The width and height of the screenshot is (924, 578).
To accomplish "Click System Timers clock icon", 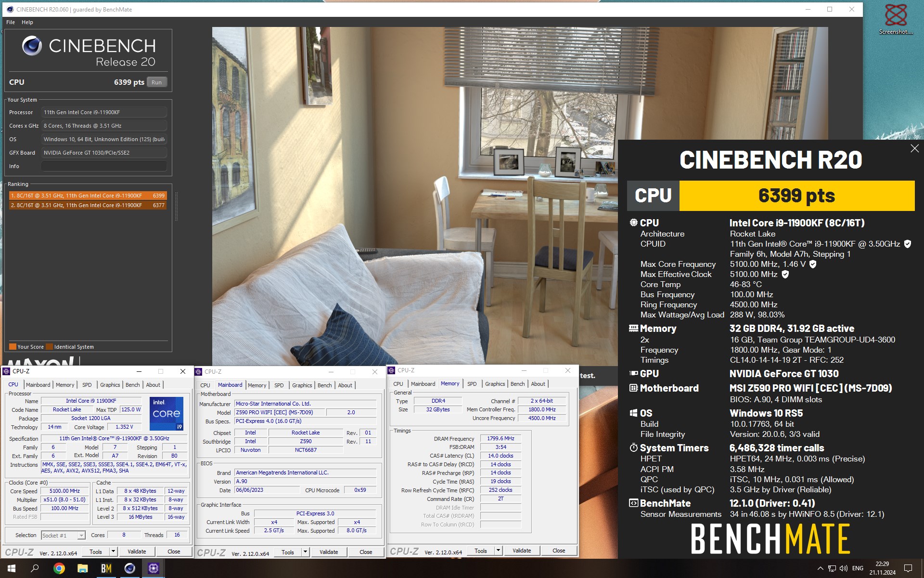I will 633,447.
